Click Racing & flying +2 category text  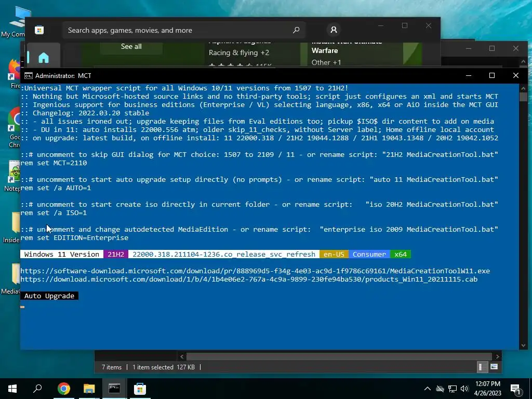[x=239, y=52]
